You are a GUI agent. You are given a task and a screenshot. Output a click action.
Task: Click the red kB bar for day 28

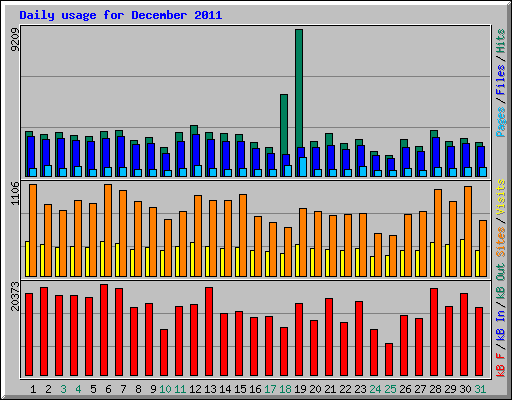[434, 332]
